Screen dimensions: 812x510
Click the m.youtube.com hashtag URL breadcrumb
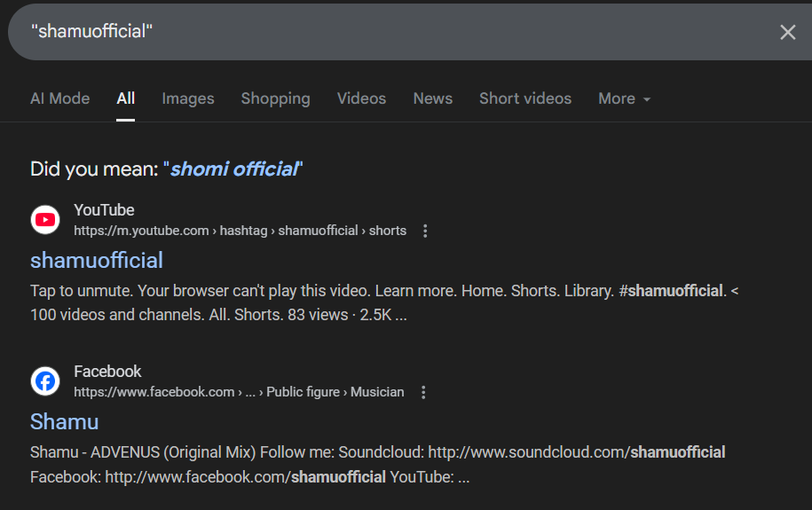[x=240, y=231]
